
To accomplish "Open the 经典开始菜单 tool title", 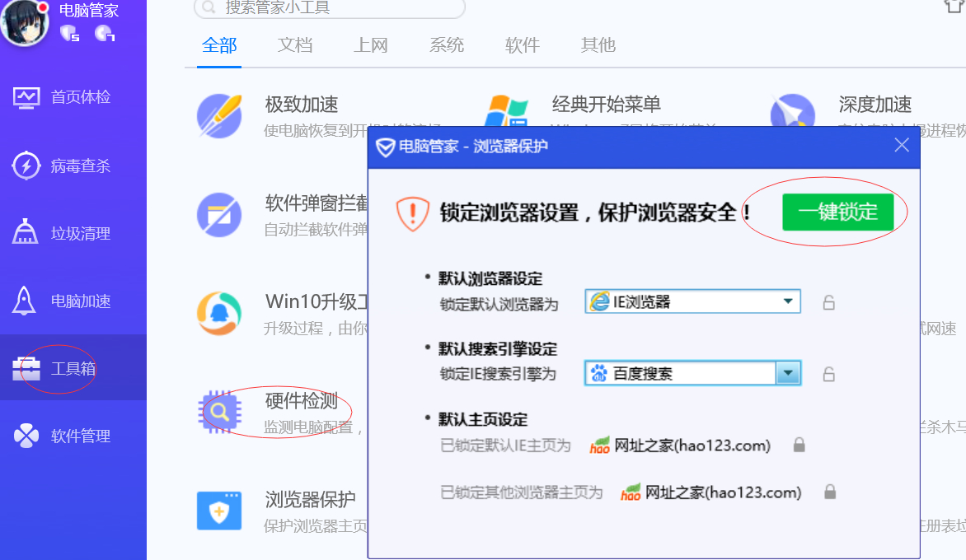I will tap(606, 105).
